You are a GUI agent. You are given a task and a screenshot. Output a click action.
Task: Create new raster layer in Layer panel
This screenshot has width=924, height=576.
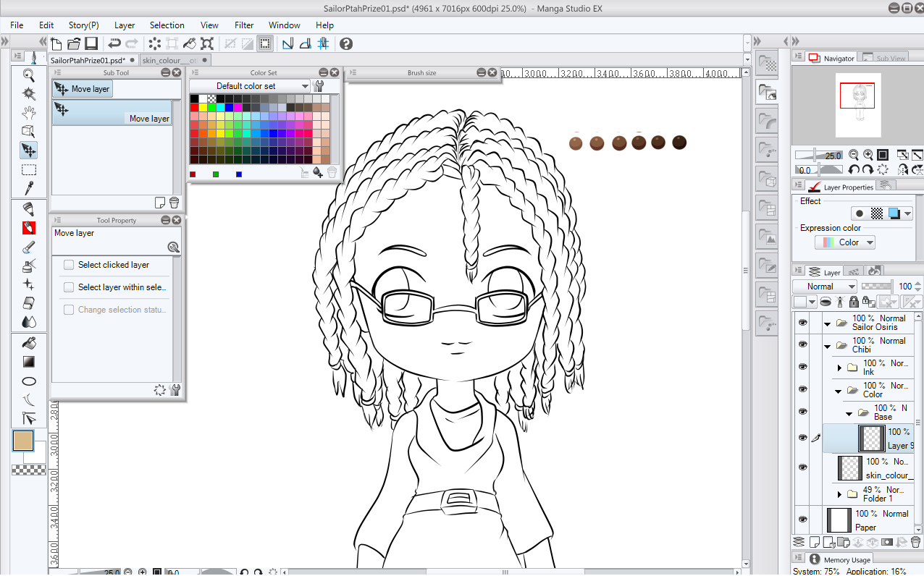815,542
